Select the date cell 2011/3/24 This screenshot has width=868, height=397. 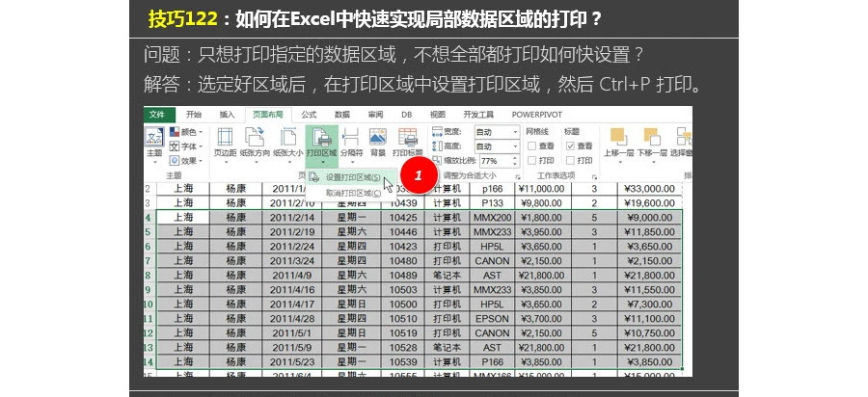[x=292, y=260]
